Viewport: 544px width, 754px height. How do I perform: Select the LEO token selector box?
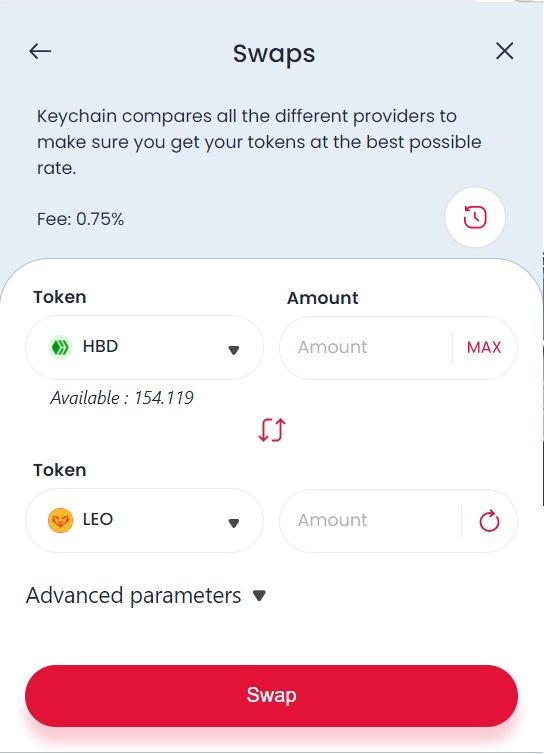click(x=144, y=520)
